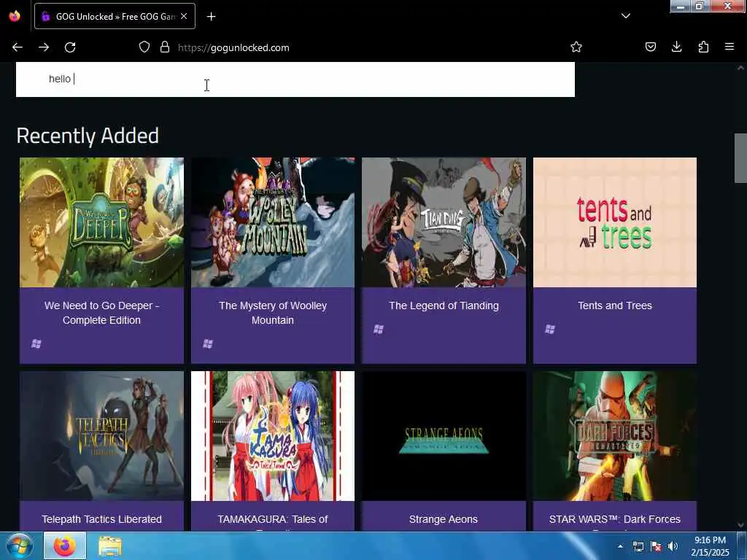Open the Windows Start menu
The image size is (747, 560).
pyautogui.click(x=20, y=545)
